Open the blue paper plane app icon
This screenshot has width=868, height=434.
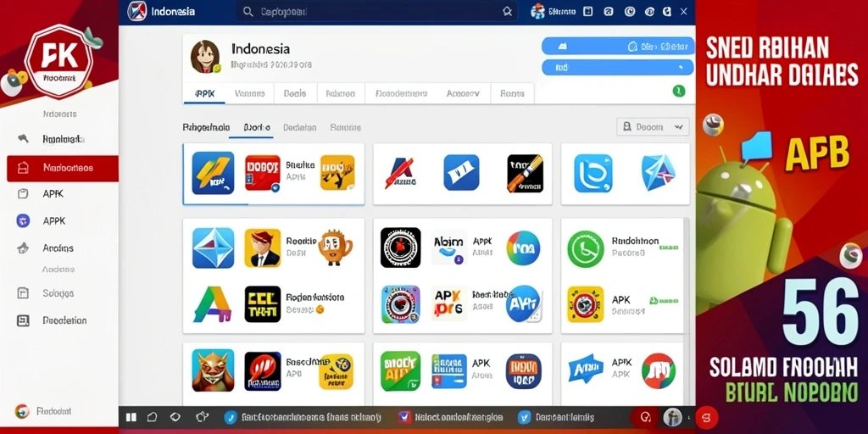[x=659, y=173]
